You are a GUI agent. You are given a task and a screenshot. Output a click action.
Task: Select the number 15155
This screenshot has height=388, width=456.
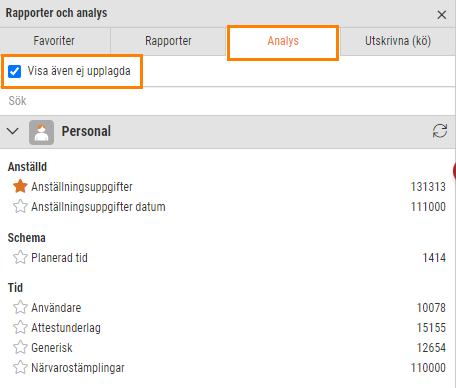click(x=431, y=328)
